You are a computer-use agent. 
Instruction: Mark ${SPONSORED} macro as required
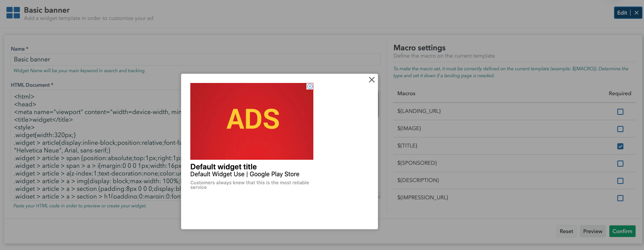620,164
